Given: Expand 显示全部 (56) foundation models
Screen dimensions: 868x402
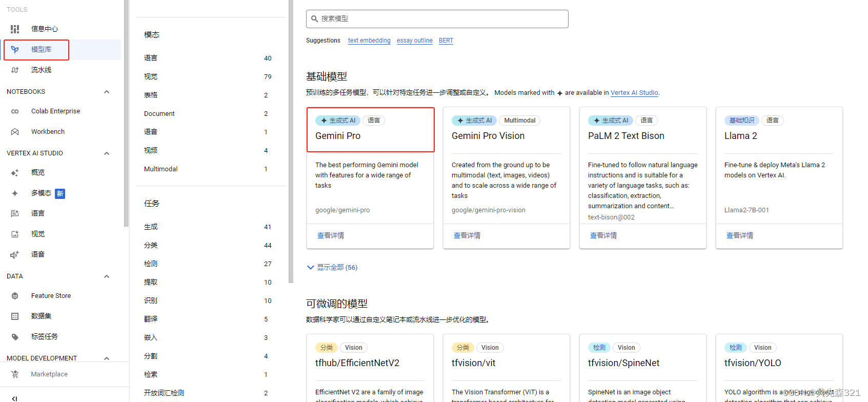Looking at the screenshot, I should (x=332, y=267).
